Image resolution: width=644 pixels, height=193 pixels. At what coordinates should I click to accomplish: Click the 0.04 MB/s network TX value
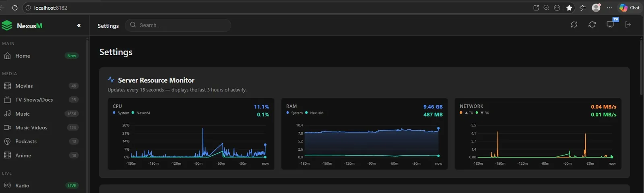[x=604, y=107]
